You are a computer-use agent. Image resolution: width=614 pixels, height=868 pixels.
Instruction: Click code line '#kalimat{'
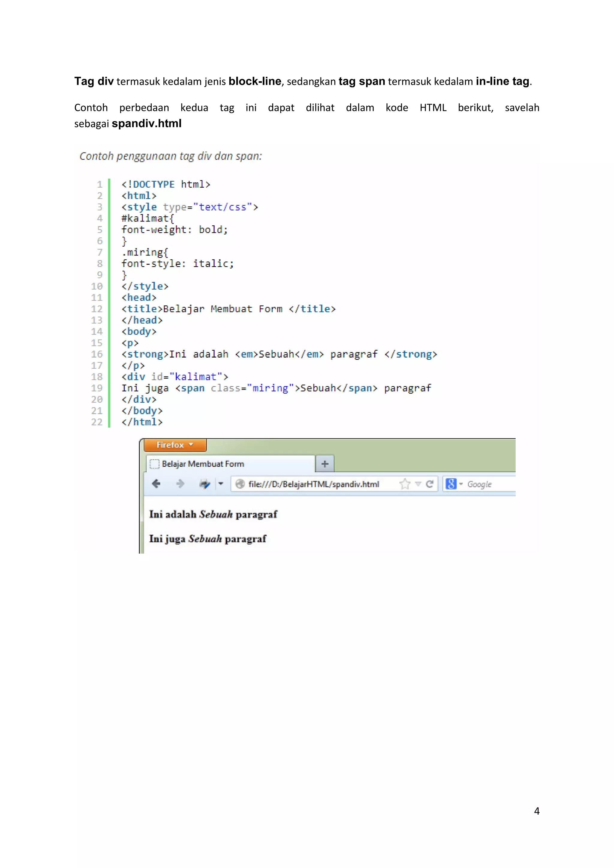pyautogui.click(x=148, y=218)
